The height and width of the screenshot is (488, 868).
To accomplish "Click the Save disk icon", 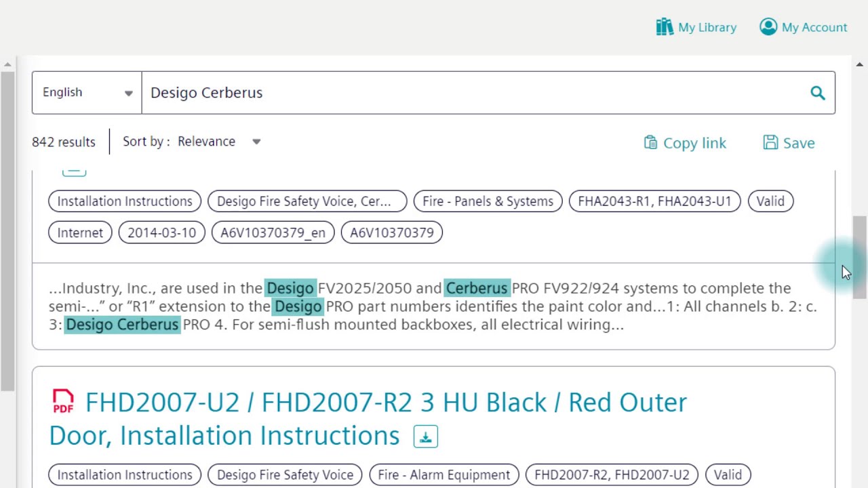I will tap(770, 142).
